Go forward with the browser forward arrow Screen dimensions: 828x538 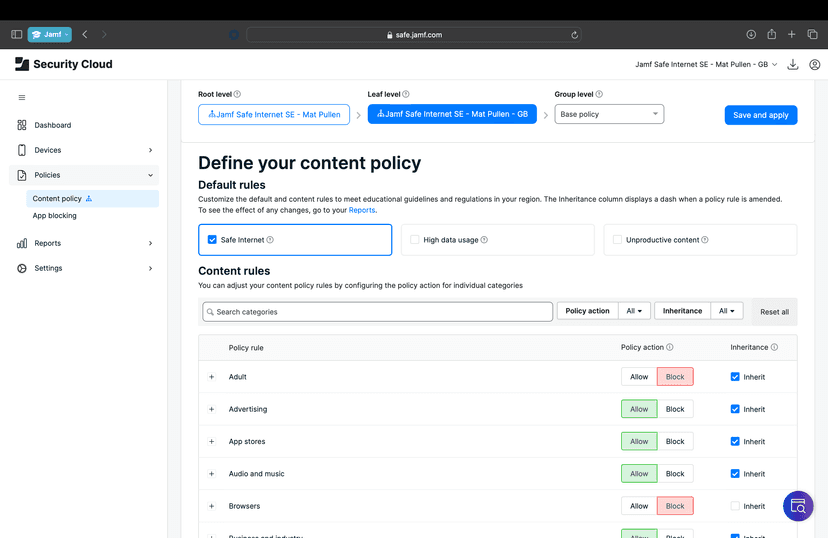[104, 34]
